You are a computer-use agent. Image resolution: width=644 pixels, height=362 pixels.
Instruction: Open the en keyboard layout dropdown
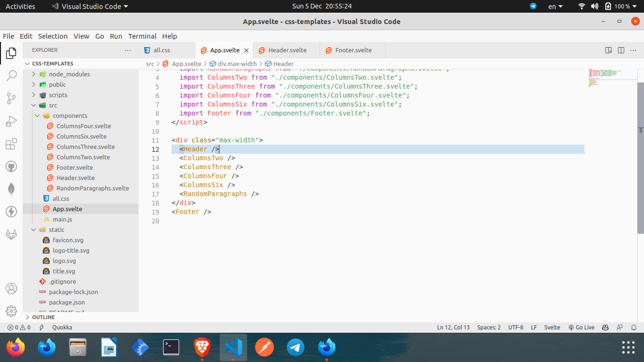(x=555, y=6)
